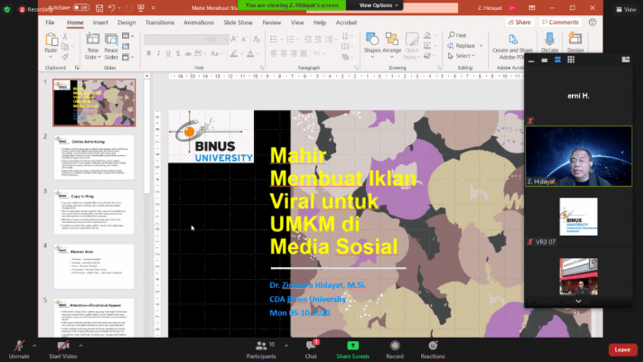
Task: Open Create and Share Adobe PDF
Action: [512, 47]
